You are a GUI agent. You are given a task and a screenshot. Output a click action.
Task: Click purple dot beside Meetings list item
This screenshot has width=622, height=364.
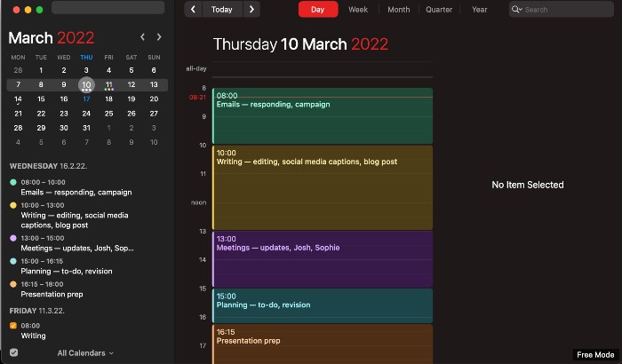click(13, 238)
